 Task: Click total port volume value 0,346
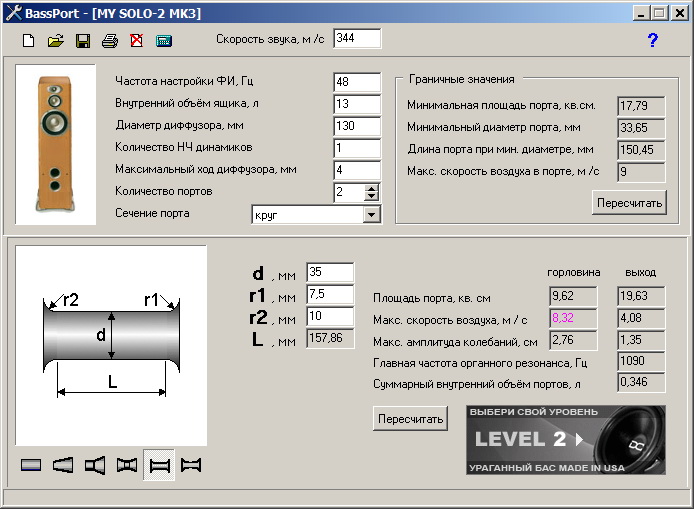[x=641, y=382]
